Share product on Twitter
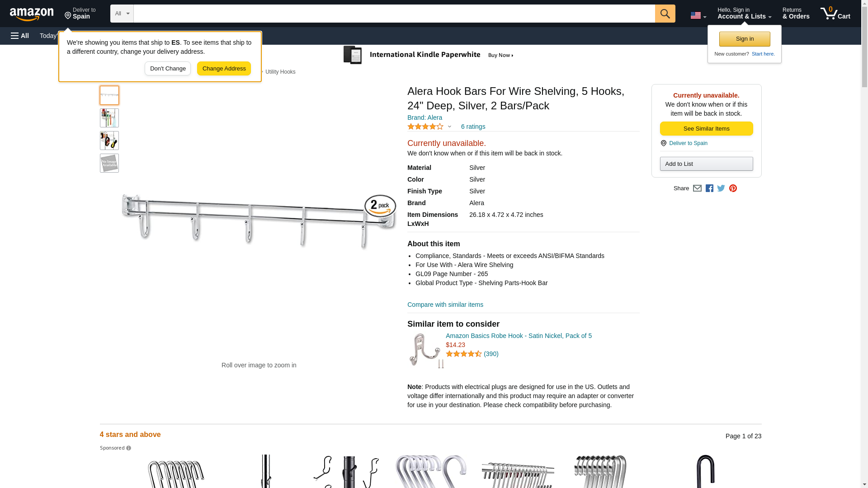Image resolution: width=868 pixels, height=488 pixels. click(x=721, y=188)
